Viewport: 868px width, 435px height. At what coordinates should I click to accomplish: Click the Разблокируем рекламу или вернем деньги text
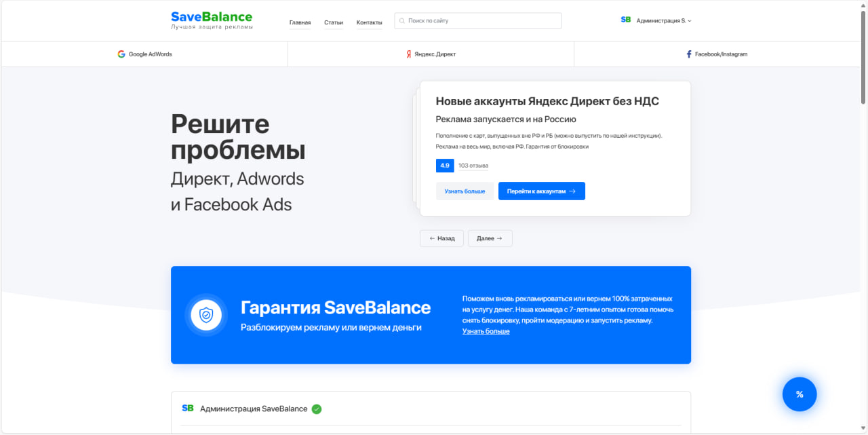point(331,327)
